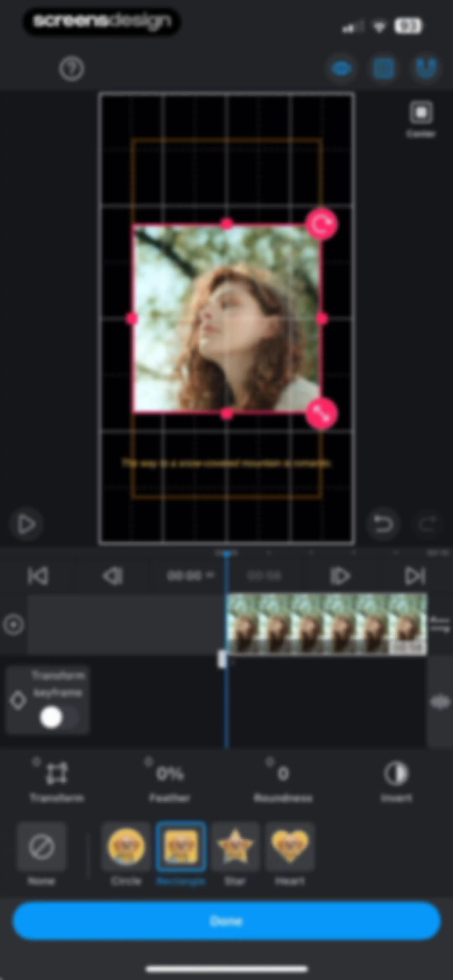Select the None mask option

41,855
